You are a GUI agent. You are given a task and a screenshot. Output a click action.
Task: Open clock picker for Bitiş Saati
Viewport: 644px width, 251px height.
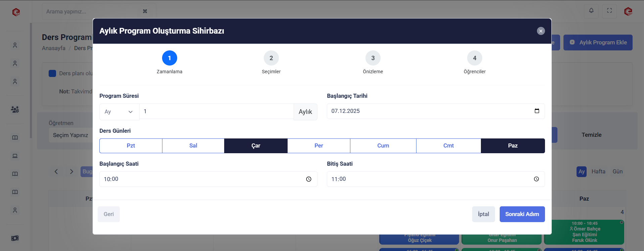coord(536,179)
